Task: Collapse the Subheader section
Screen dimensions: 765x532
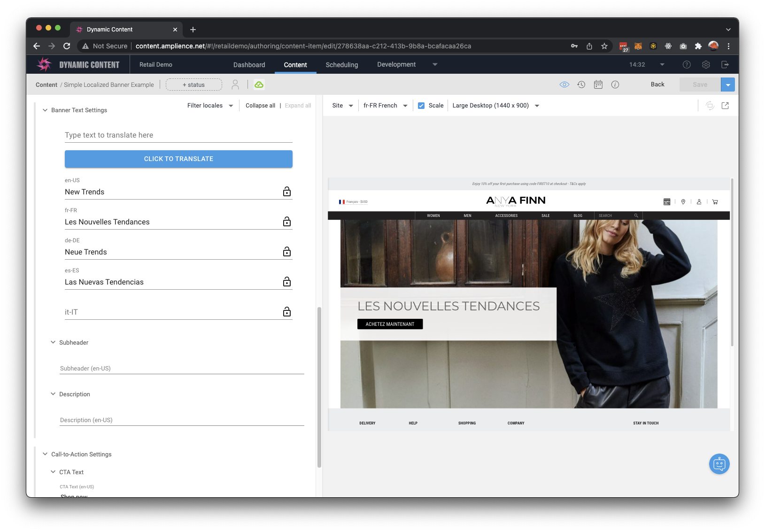Action: (x=53, y=342)
